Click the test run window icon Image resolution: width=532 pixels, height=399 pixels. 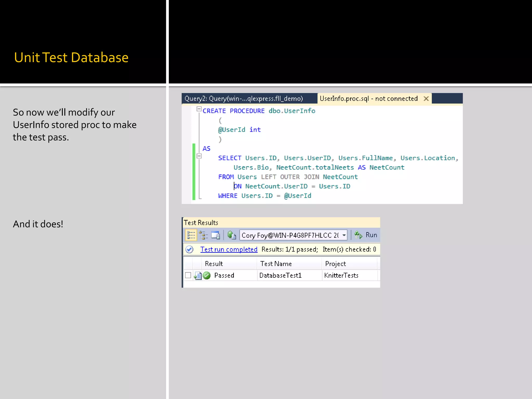click(x=216, y=235)
